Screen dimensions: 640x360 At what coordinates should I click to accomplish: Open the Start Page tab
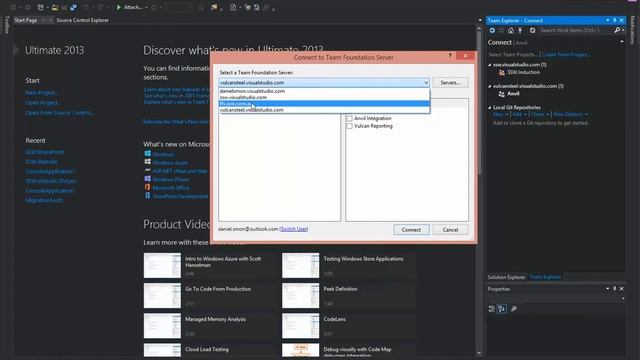point(26,20)
